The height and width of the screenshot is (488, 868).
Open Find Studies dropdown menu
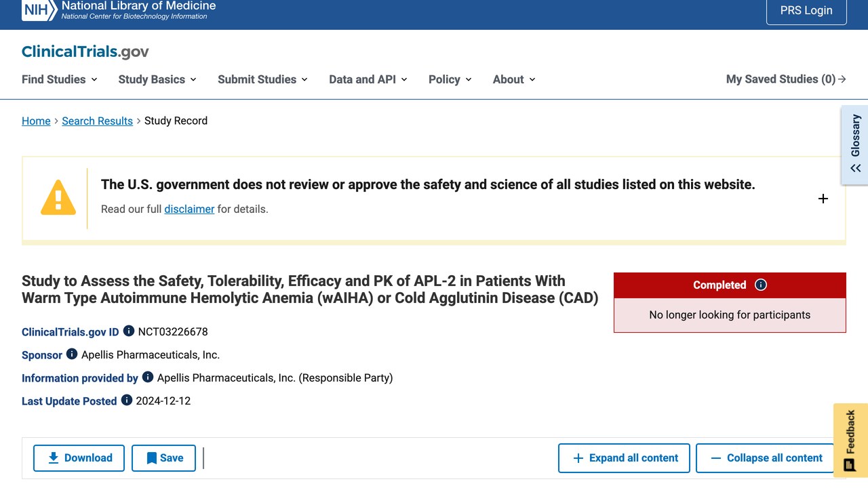[x=60, y=79]
